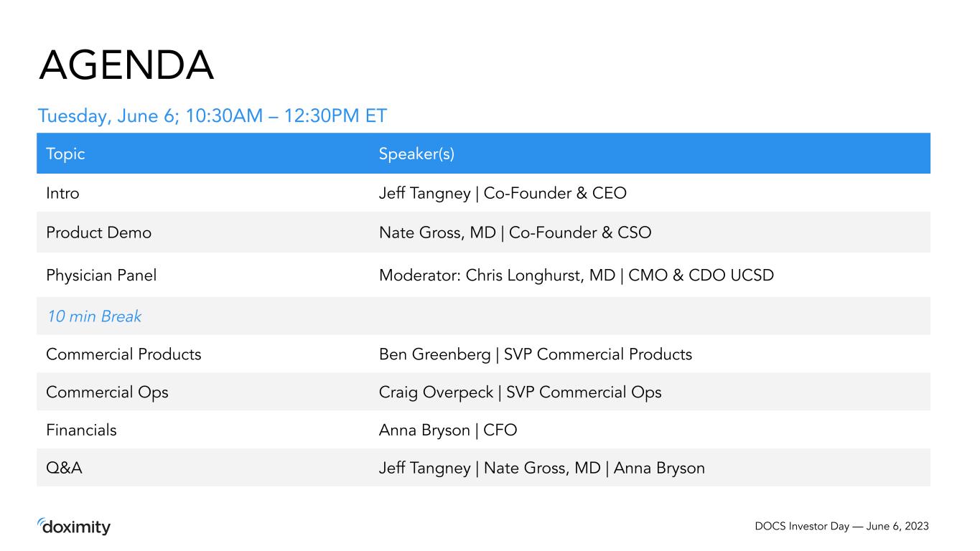Select the AGENDA slide title
This screenshot has height=551, width=980.
pos(126,66)
